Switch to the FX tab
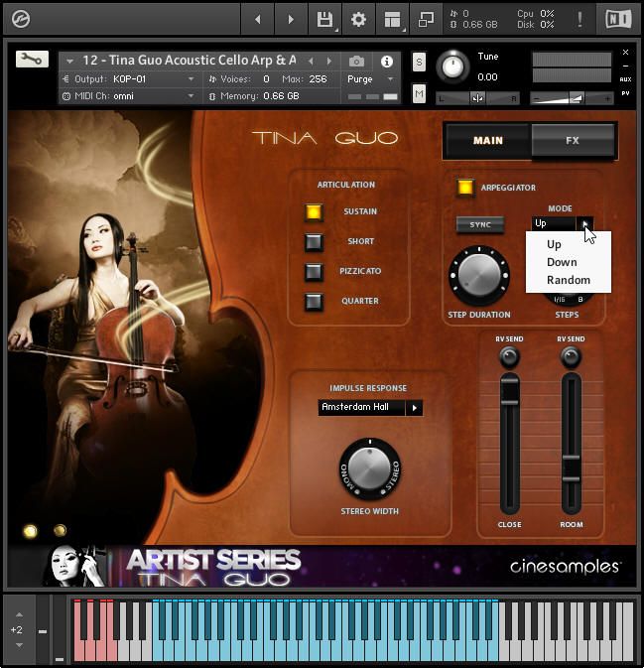644x668 pixels. point(573,141)
